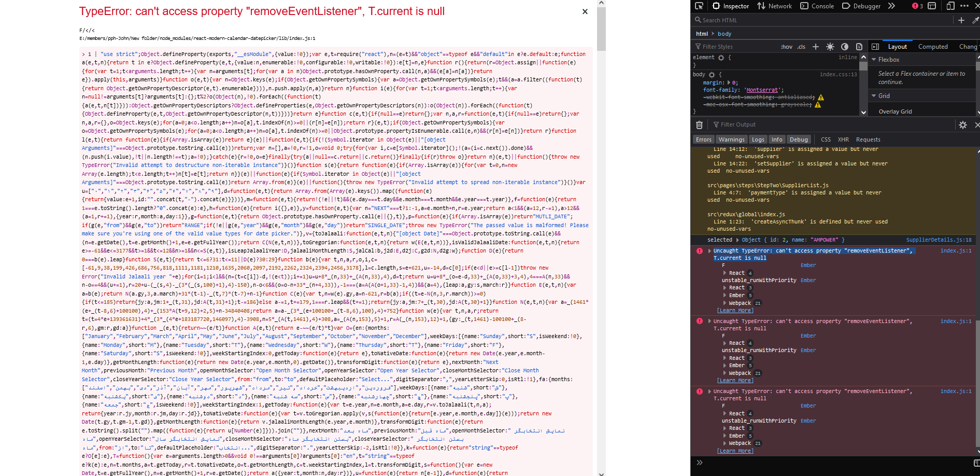Focus the Search HTML field

point(823,20)
